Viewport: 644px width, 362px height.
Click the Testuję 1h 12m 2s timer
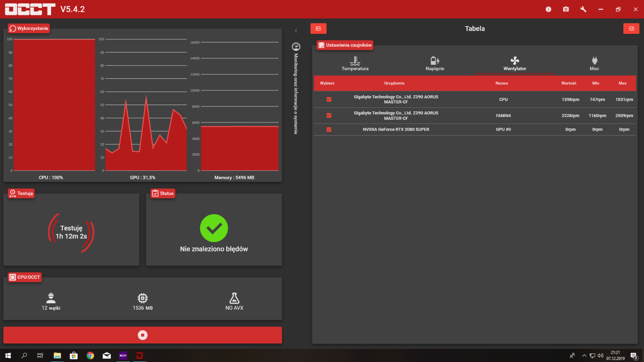(71, 232)
